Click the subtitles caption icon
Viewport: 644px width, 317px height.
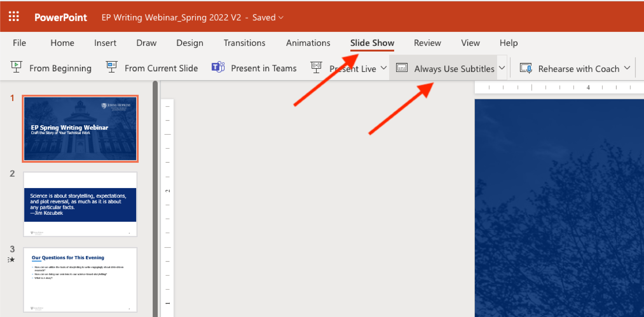pos(402,68)
